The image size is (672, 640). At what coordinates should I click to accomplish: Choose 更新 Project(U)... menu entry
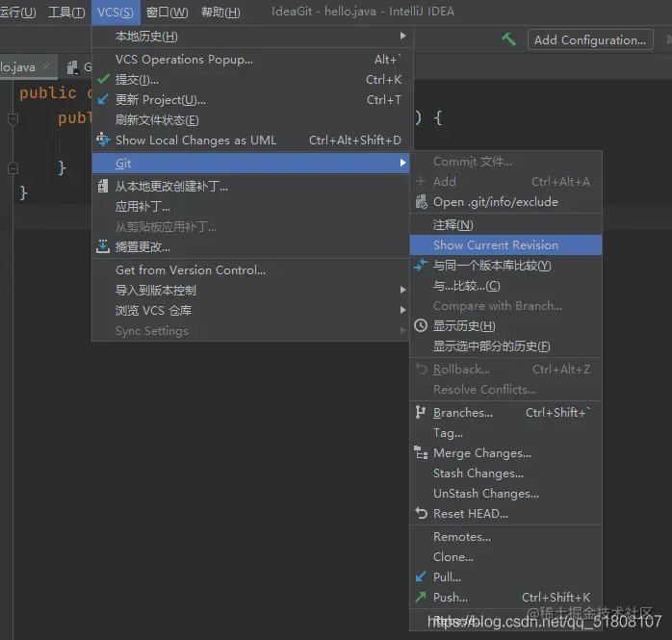pos(250,99)
